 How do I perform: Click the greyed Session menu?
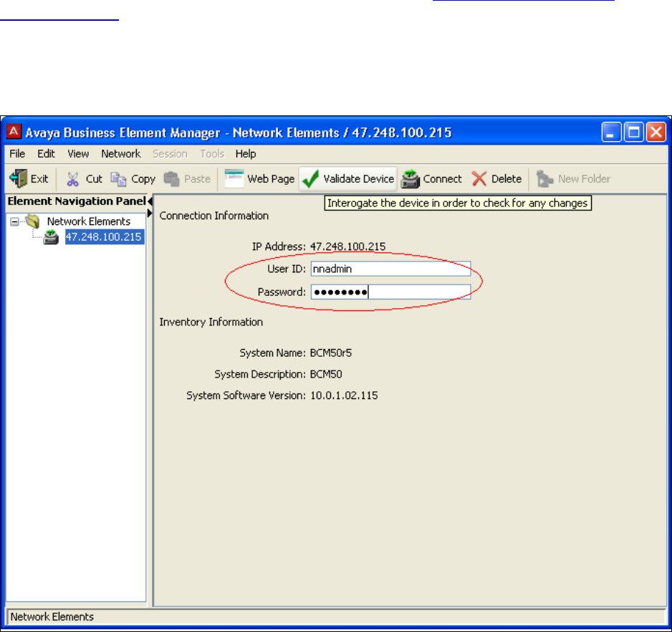170,153
